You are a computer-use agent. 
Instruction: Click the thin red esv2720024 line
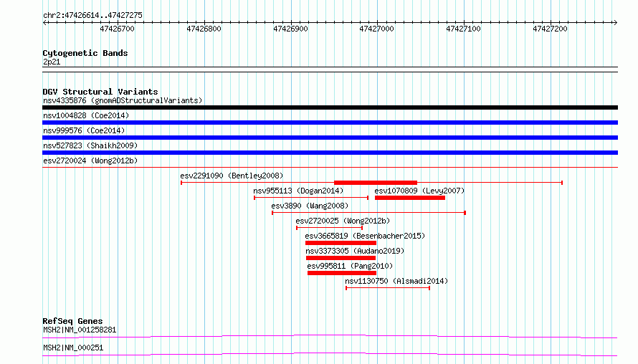[x=330, y=167]
